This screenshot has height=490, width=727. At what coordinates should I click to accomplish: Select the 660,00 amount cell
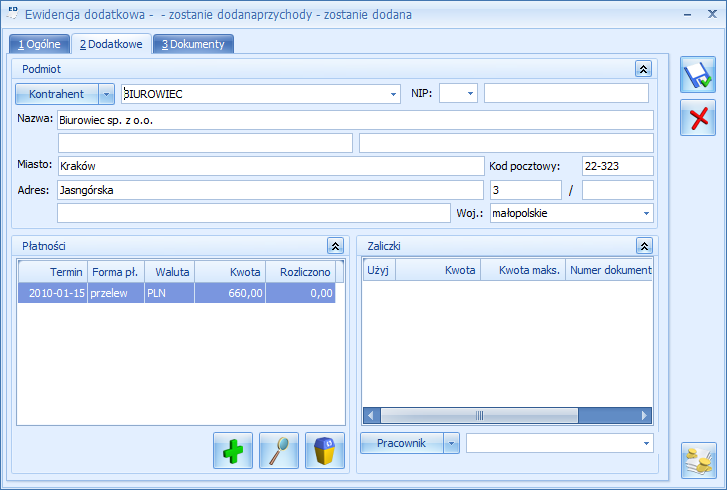pos(230,293)
